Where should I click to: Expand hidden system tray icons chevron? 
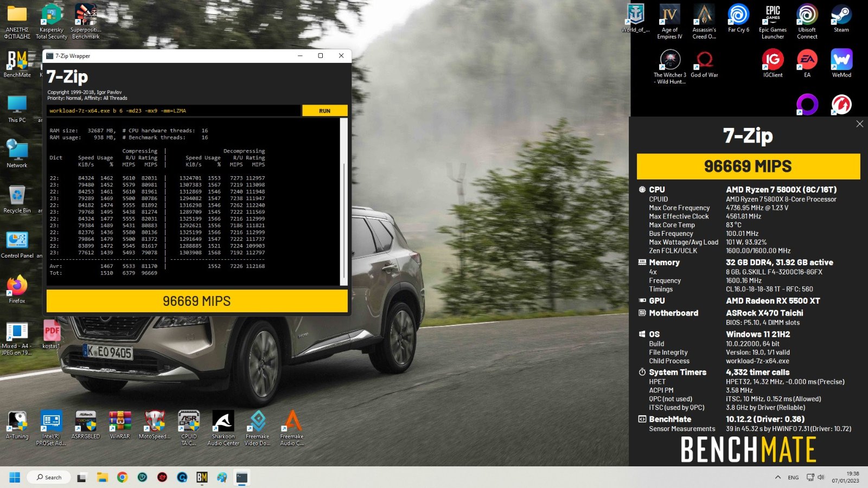pos(778,477)
